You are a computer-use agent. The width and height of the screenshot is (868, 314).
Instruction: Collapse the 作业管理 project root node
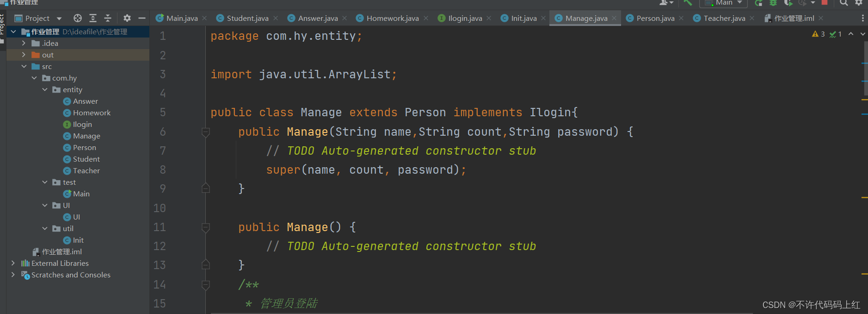click(x=13, y=31)
